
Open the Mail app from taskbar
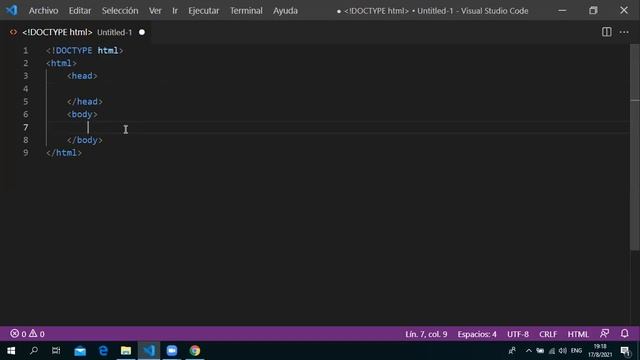tap(80, 351)
